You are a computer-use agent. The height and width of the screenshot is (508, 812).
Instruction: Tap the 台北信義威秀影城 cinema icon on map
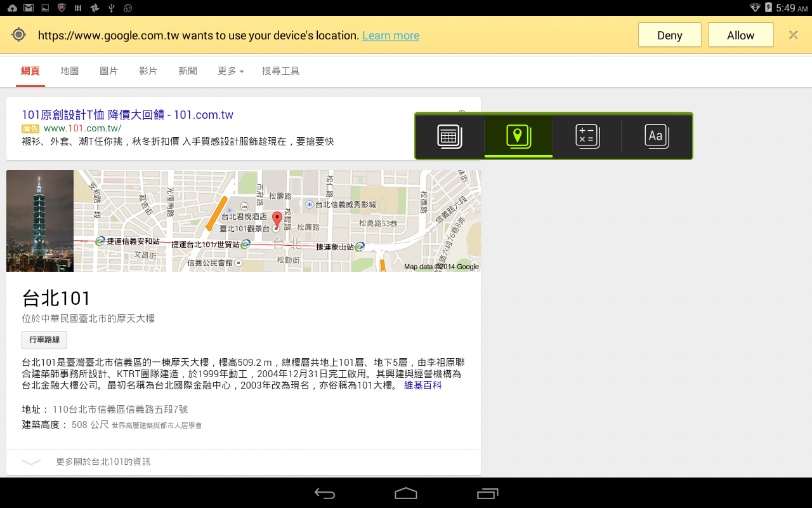coord(309,204)
